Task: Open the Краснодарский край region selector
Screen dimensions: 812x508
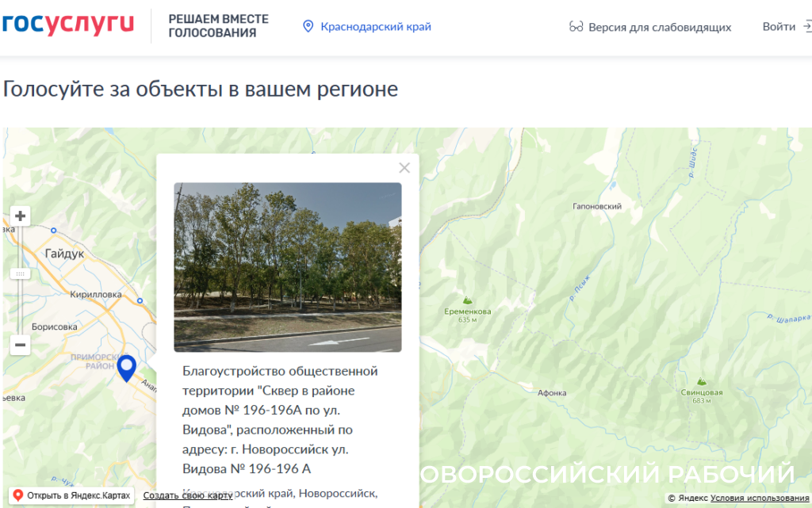Action: (375, 27)
